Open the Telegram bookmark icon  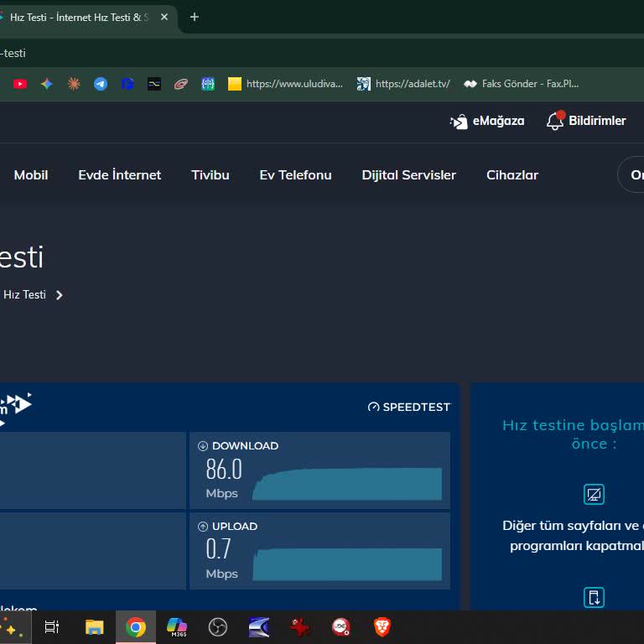click(101, 84)
